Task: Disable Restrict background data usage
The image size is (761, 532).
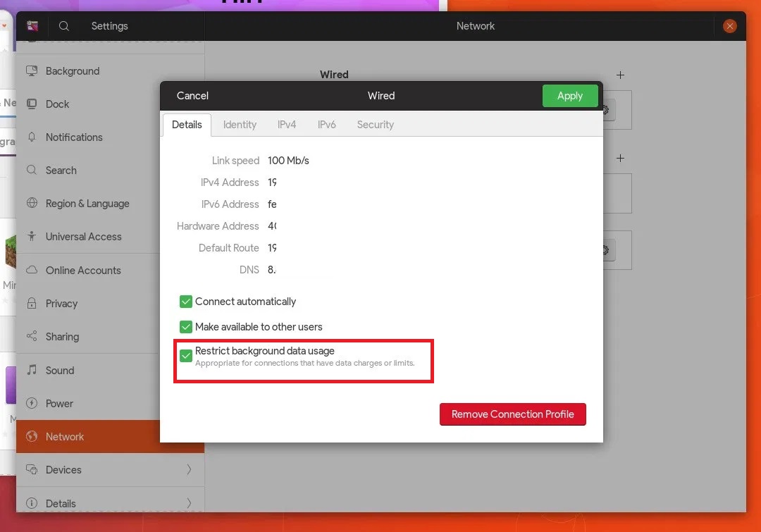Action: pyautogui.click(x=186, y=356)
